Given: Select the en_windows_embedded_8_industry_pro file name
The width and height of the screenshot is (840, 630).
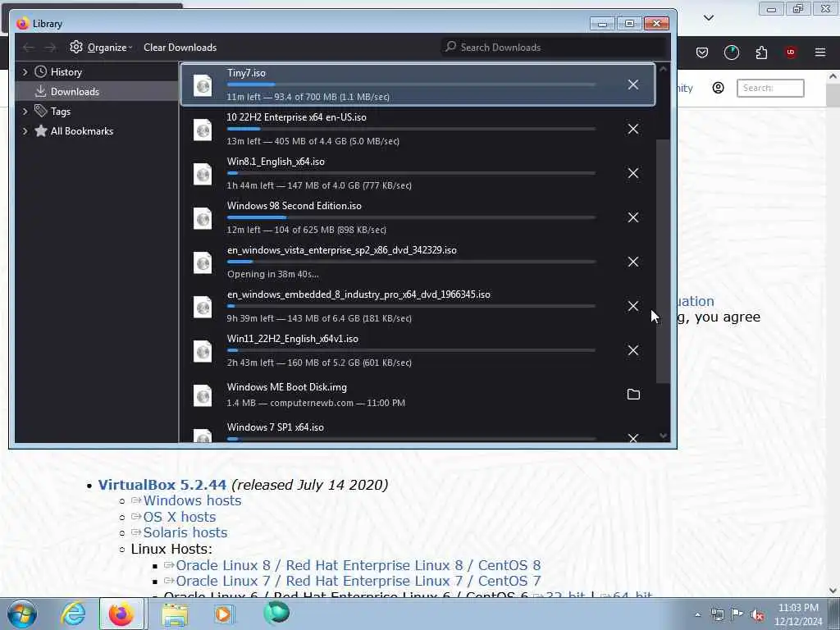Looking at the screenshot, I should [358, 294].
